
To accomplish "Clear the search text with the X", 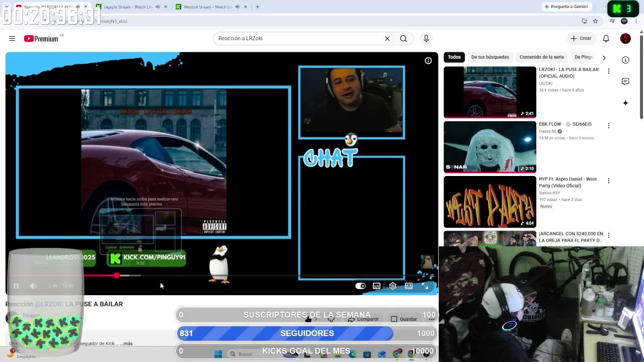I will pos(387,38).
